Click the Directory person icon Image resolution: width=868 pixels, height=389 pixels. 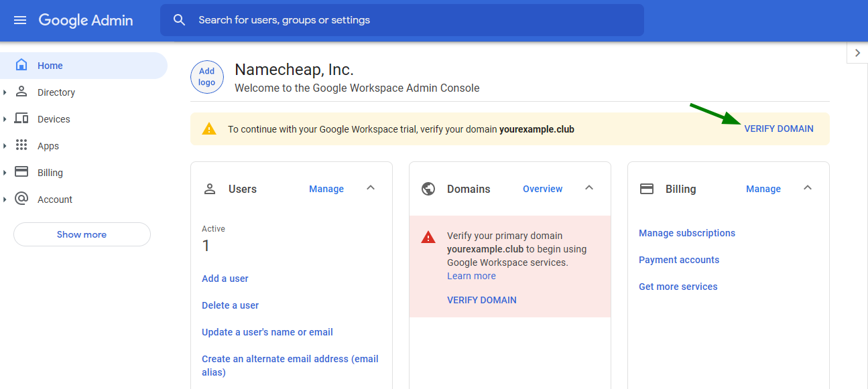tap(21, 92)
